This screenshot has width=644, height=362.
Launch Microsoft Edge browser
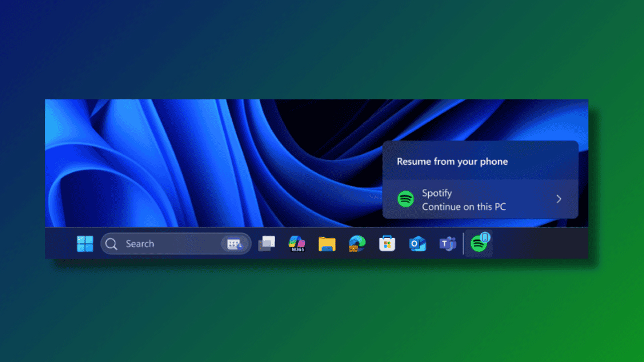pos(357,244)
